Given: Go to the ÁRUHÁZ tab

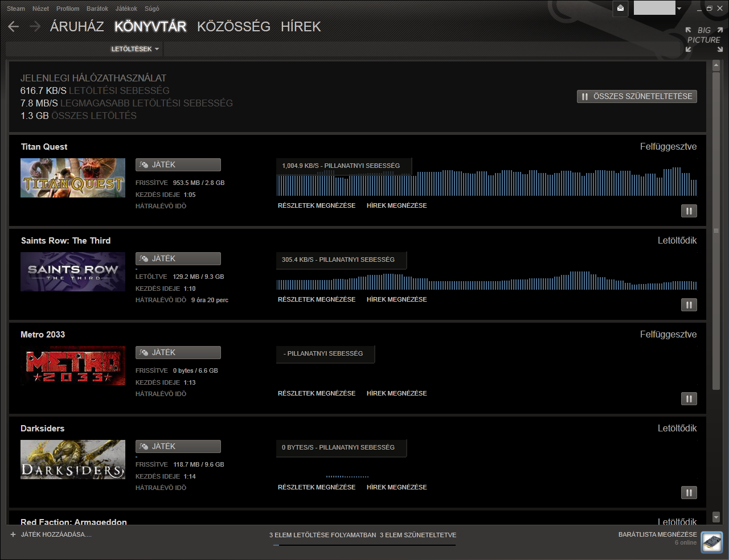Looking at the screenshot, I should pyautogui.click(x=77, y=27).
